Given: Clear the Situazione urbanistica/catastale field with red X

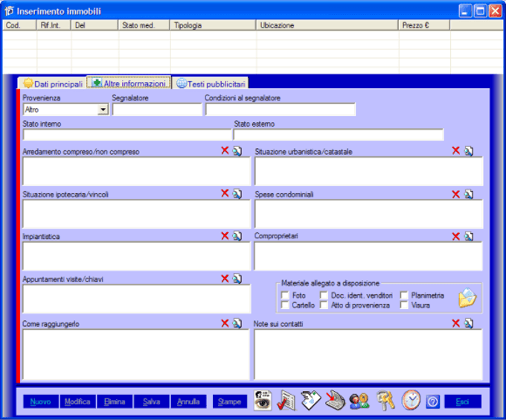Looking at the screenshot, I should pos(455,150).
